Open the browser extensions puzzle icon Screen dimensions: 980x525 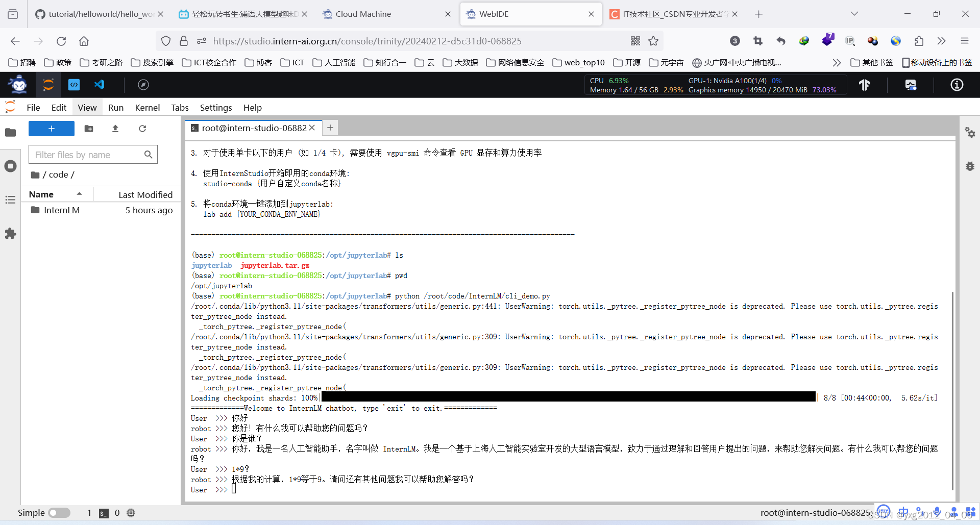point(919,41)
